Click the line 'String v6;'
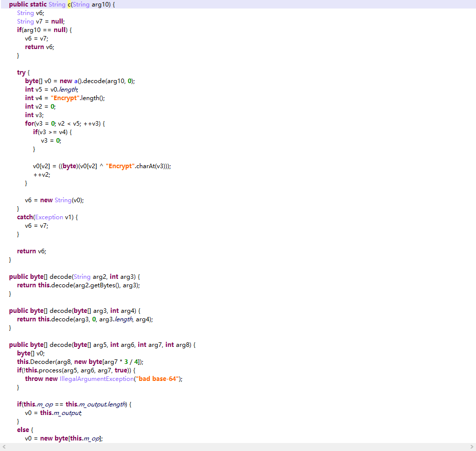This screenshot has width=476, height=451. coord(31,13)
